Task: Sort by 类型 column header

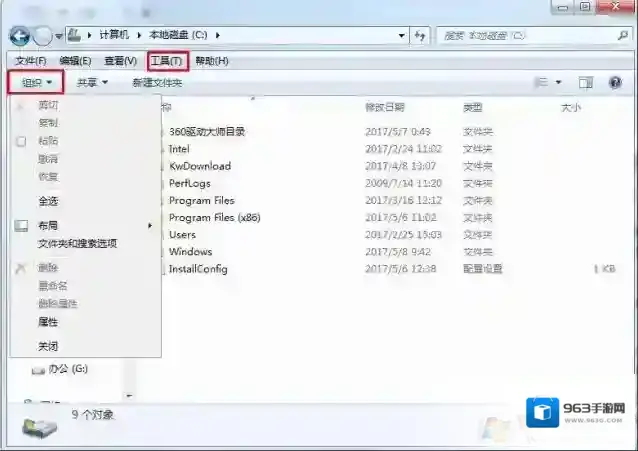Action: pos(472,107)
